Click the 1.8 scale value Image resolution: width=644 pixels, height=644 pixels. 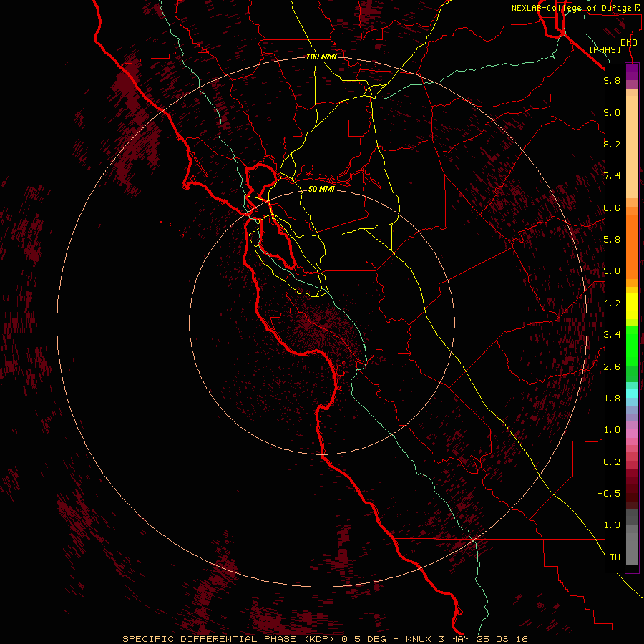coord(612,399)
